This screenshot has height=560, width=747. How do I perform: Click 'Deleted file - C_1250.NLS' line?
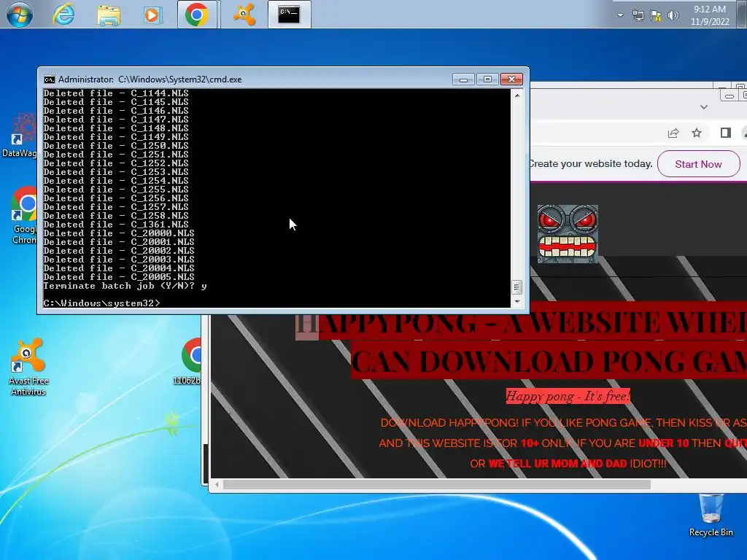point(116,146)
